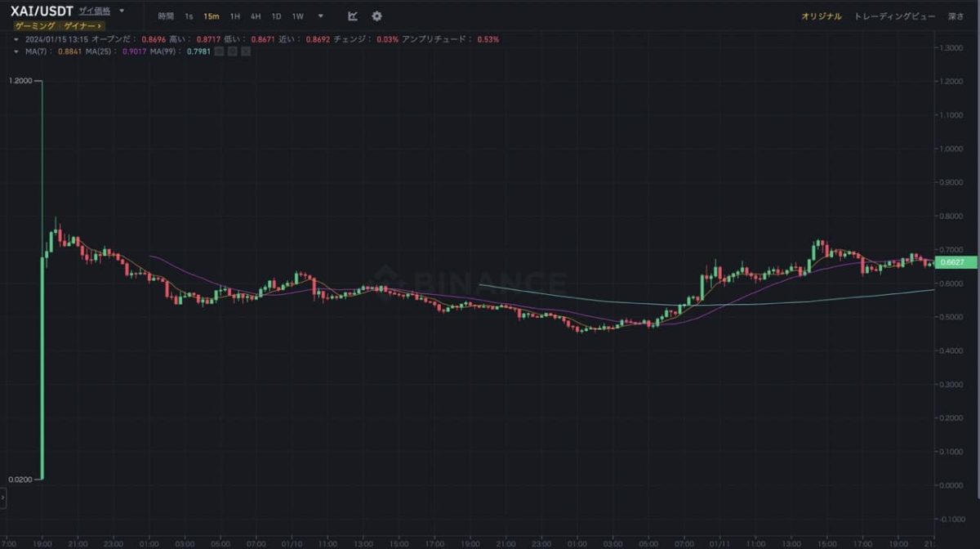Select the 1W timeframe

pyautogui.click(x=298, y=16)
